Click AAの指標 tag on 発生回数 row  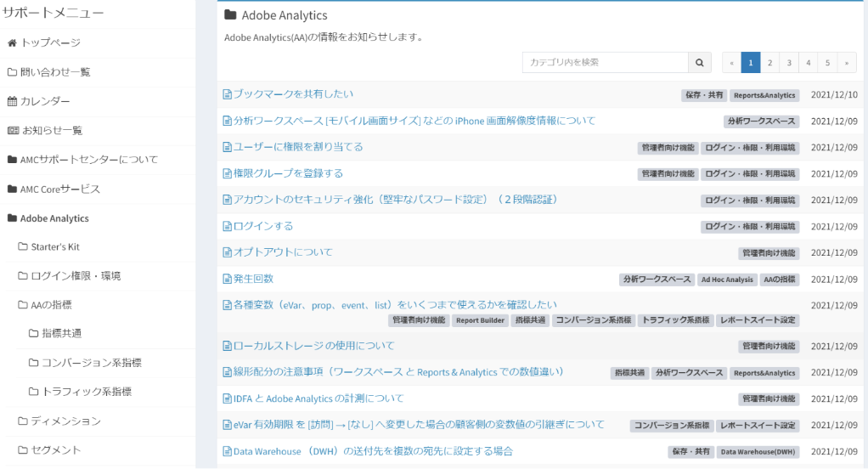click(x=780, y=280)
